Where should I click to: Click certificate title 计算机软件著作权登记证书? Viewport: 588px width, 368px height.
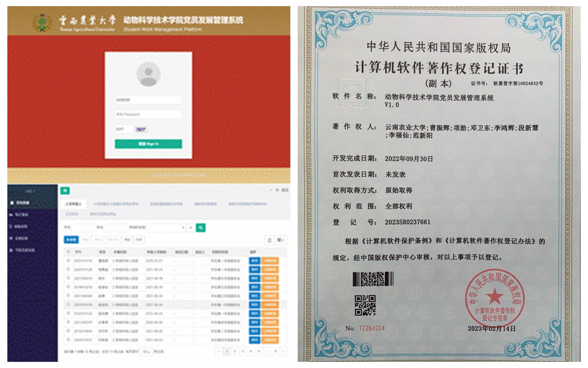439,68
